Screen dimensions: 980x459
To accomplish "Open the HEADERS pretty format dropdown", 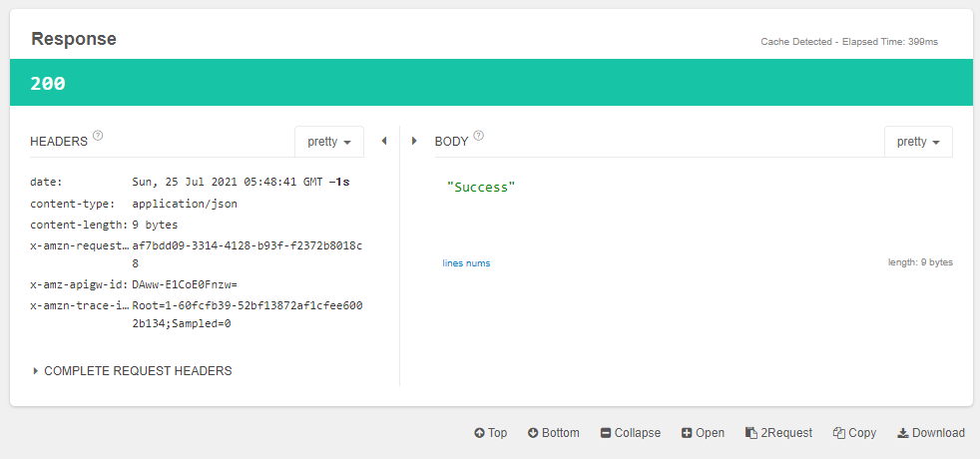I will (x=329, y=142).
